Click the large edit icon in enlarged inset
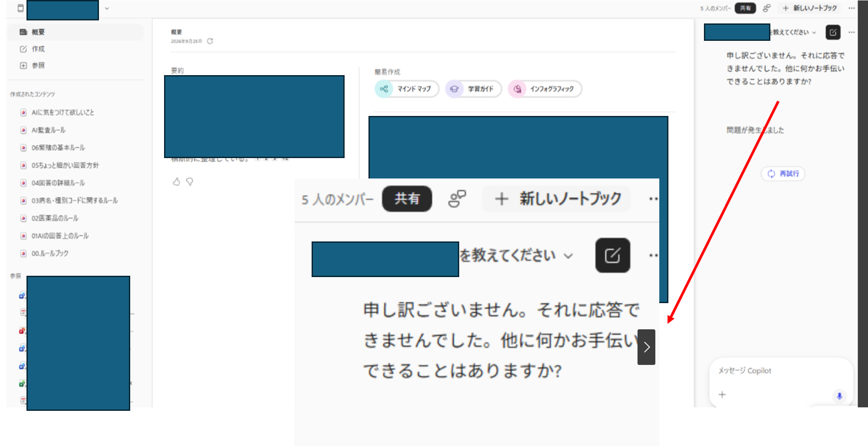868x446 pixels. 612,255
